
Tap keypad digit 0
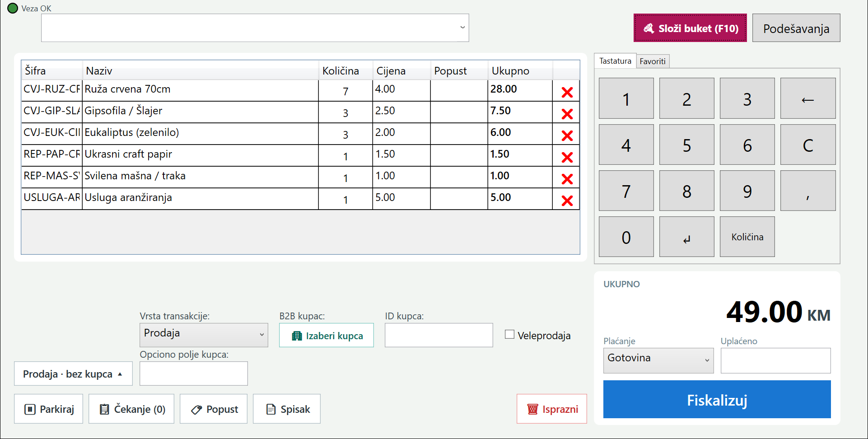click(626, 237)
